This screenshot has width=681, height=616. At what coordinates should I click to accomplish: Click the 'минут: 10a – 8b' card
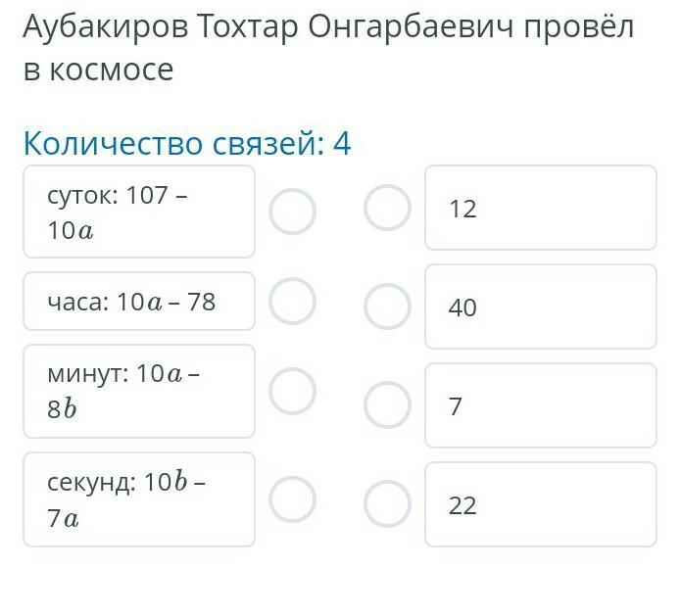coord(138,392)
